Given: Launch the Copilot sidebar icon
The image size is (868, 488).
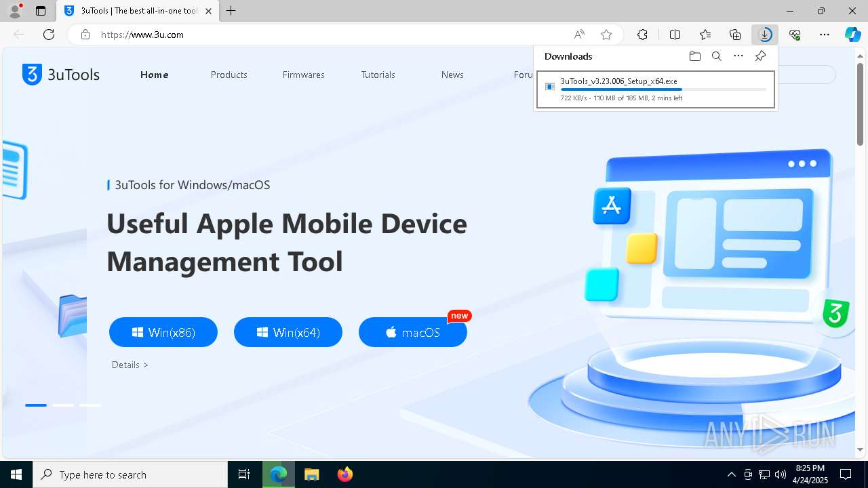Looking at the screenshot, I should tap(853, 35).
